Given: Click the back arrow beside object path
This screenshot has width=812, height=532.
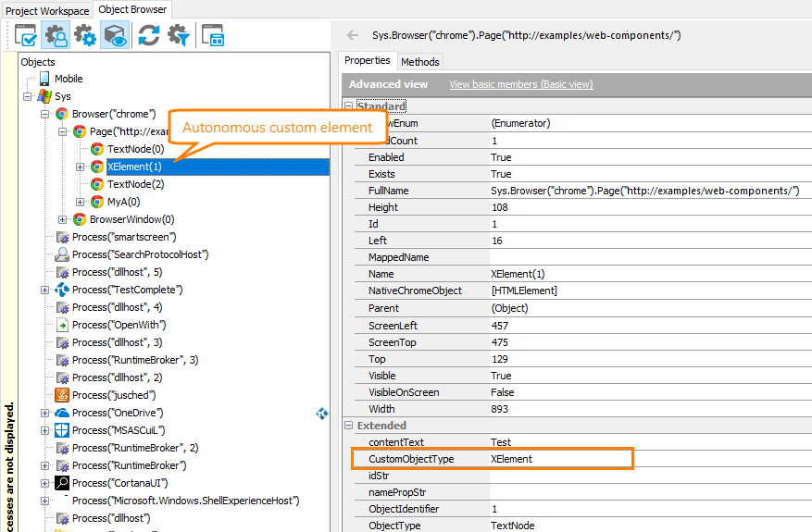Looking at the screenshot, I should tap(352, 35).
